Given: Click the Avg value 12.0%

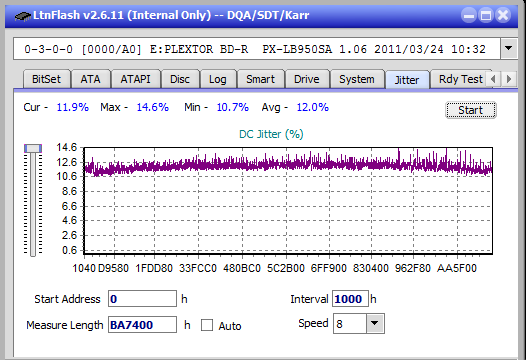Looking at the screenshot, I should pos(313,107).
